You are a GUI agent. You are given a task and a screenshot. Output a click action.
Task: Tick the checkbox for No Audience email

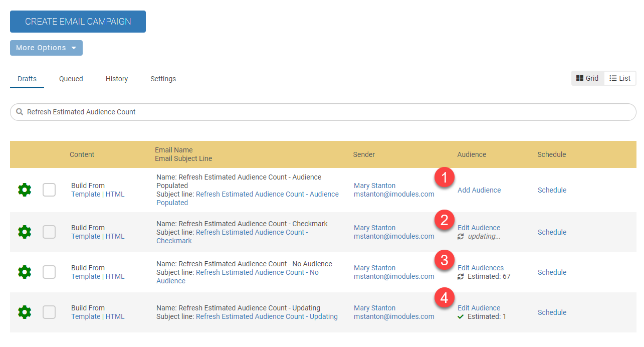[x=49, y=272]
